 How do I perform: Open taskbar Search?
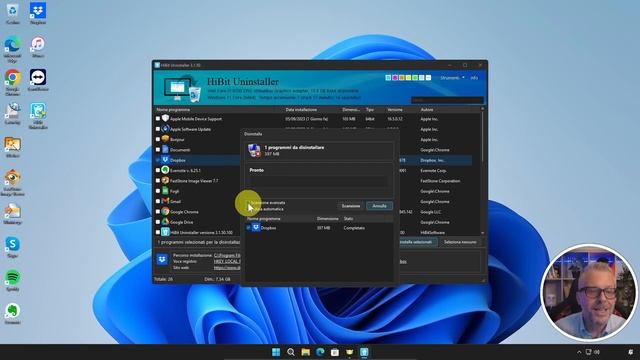tap(291, 352)
